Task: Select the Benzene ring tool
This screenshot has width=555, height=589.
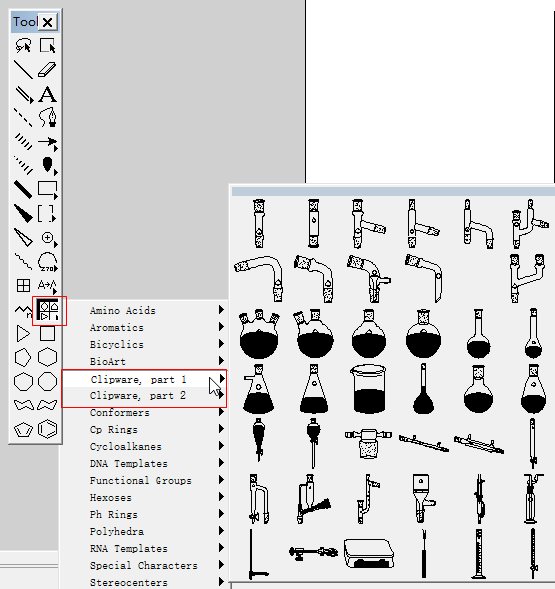Action: point(47,429)
